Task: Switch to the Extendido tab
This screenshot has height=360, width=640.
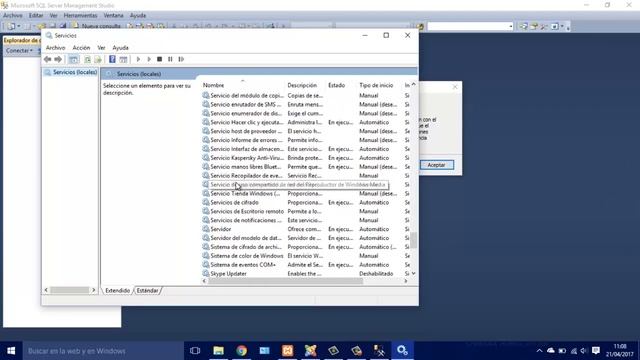Action: click(x=118, y=291)
